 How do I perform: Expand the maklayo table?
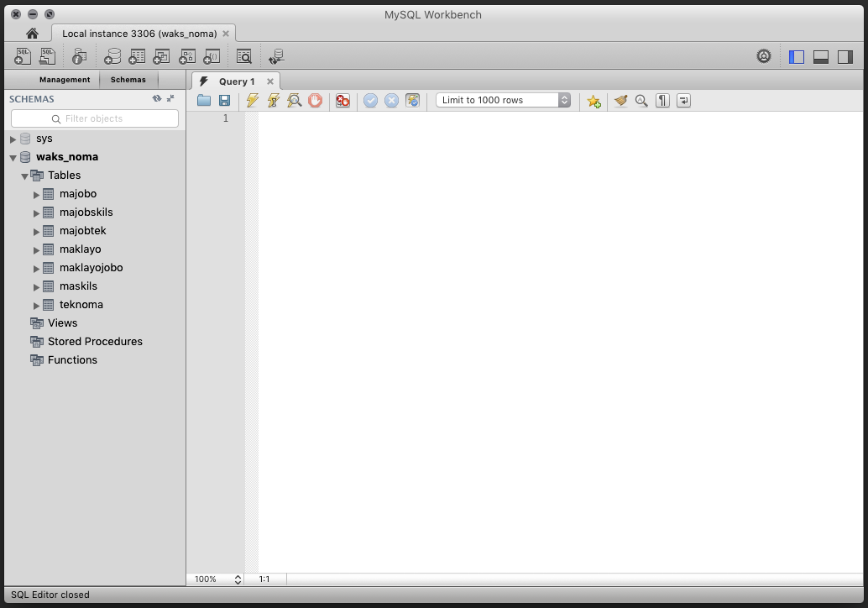point(36,250)
